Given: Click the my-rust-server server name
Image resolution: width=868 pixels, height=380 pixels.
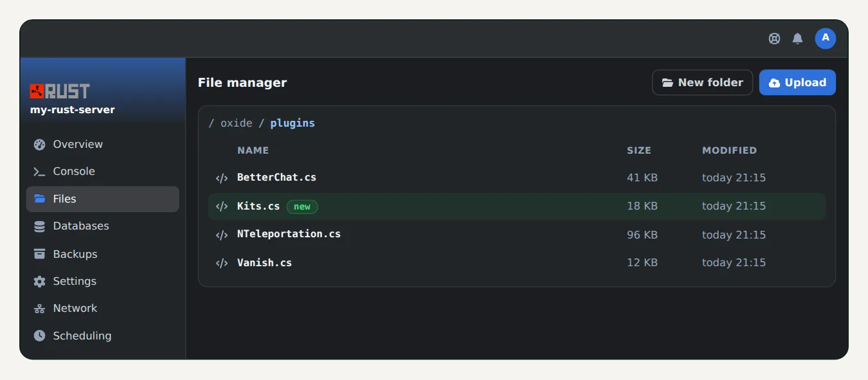Looking at the screenshot, I should [x=73, y=110].
